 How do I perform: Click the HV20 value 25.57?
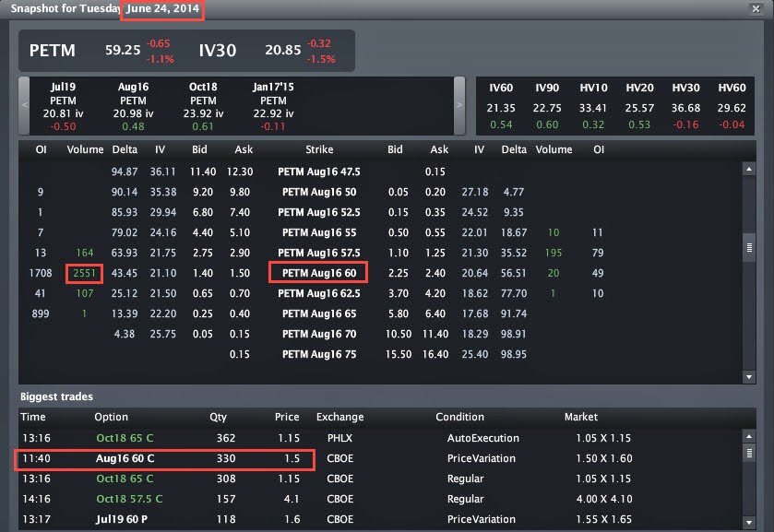[639, 108]
